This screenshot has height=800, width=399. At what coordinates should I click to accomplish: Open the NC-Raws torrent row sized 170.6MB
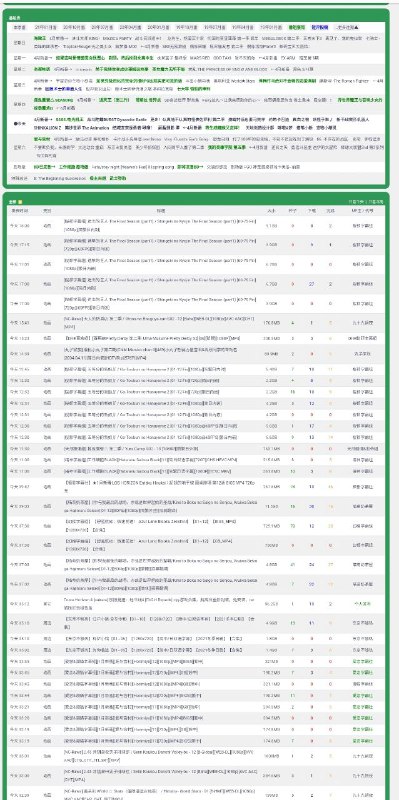point(160,322)
